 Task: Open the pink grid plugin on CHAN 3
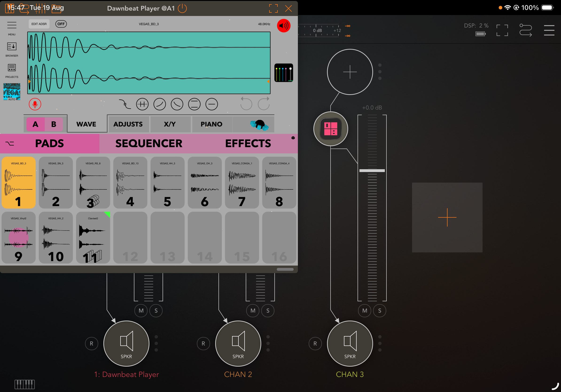tap(331, 129)
